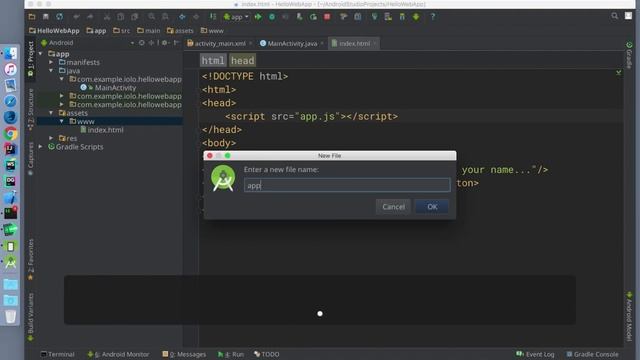This screenshot has width=640, height=360.
Task: Collapse the app module tree arrow
Action: [x=40, y=53]
